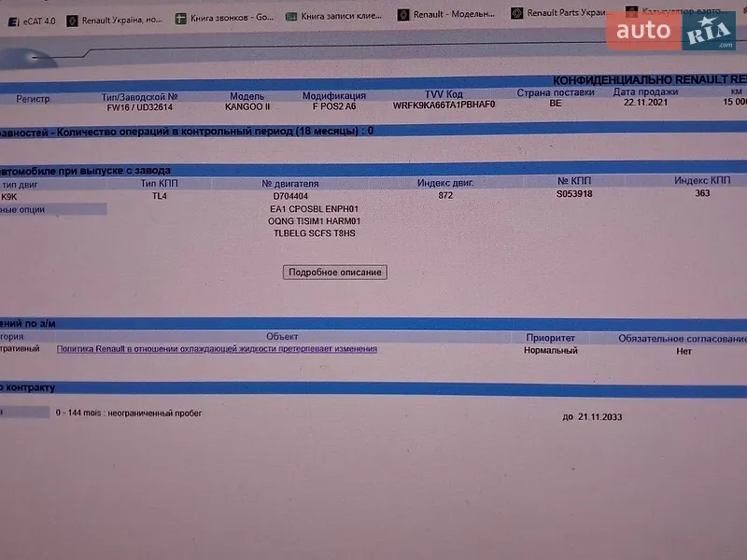This screenshot has width=747, height=560.
Task: Click the Объект column header
Action: [x=282, y=337]
